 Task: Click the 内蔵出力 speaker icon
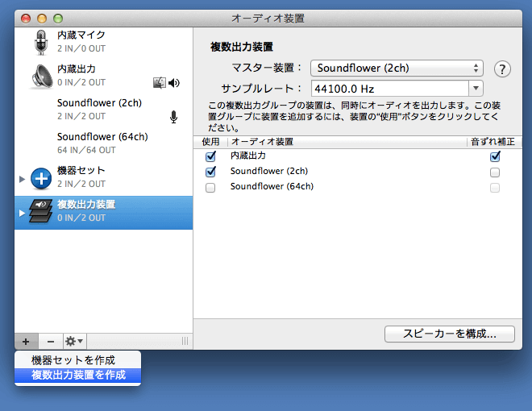[41, 76]
